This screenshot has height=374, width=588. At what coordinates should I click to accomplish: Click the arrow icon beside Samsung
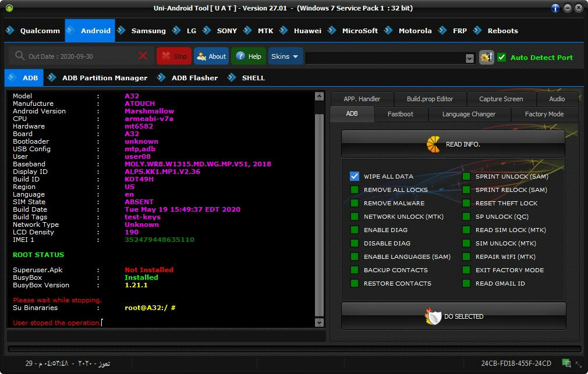point(121,30)
